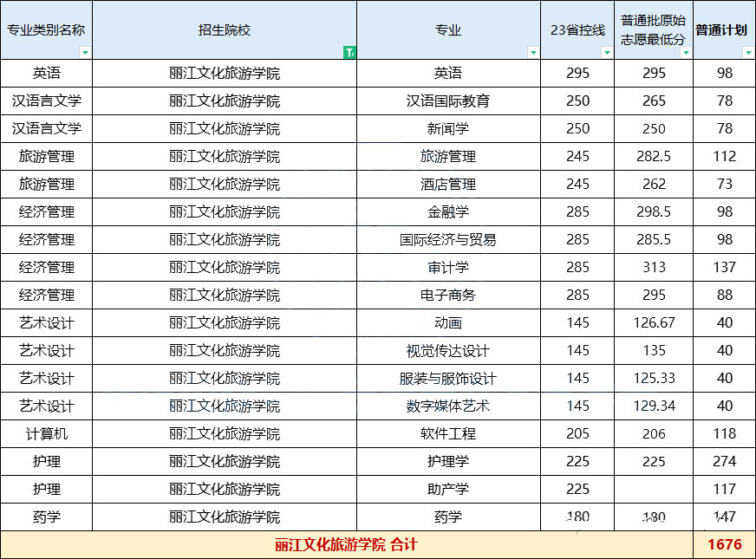Click the 新闻学 major cell
The height and width of the screenshot is (559, 756).
coord(448,128)
